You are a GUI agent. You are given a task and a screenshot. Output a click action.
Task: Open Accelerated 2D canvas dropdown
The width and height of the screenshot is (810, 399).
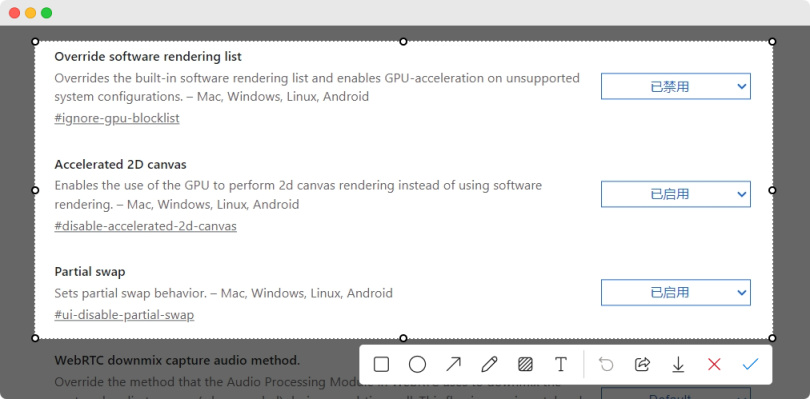676,194
